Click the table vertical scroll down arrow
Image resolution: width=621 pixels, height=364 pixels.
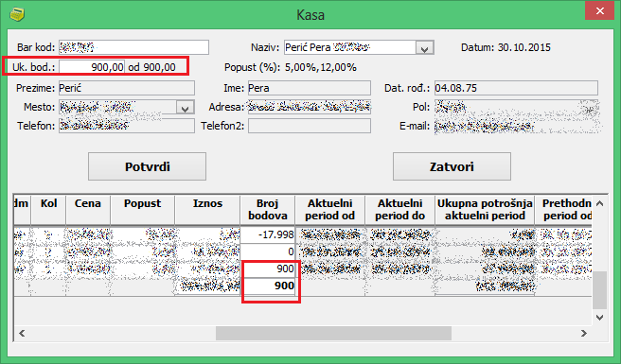tap(599, 318)
